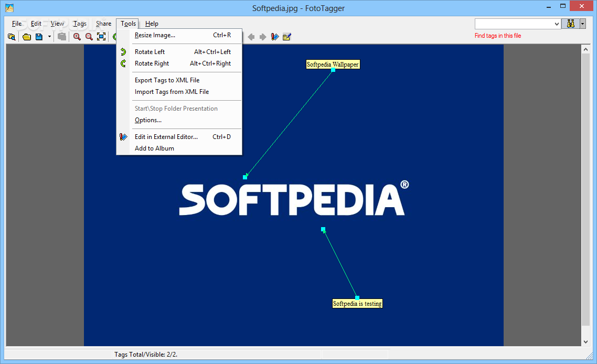Click the fit-to-window zoom icon
The height and width of the screenshot is (364, 597).
[x=101, y=37]
